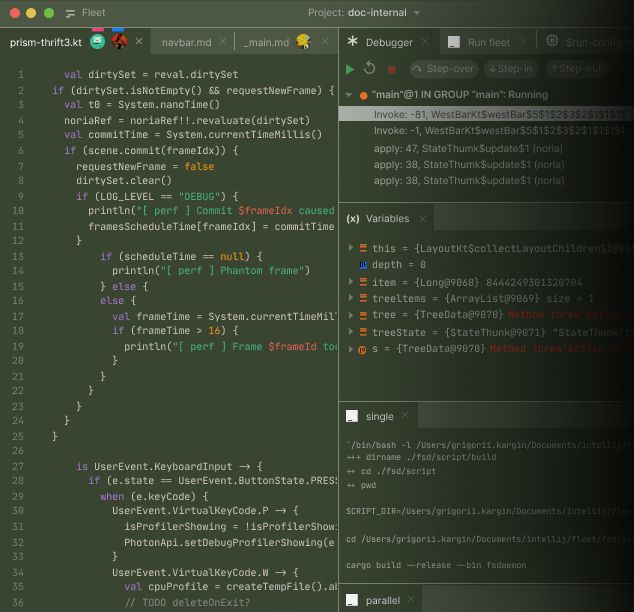This screenshot has height=612, width=634.
Task: Click the orange field icon beside 'item'
Action: 363,282
